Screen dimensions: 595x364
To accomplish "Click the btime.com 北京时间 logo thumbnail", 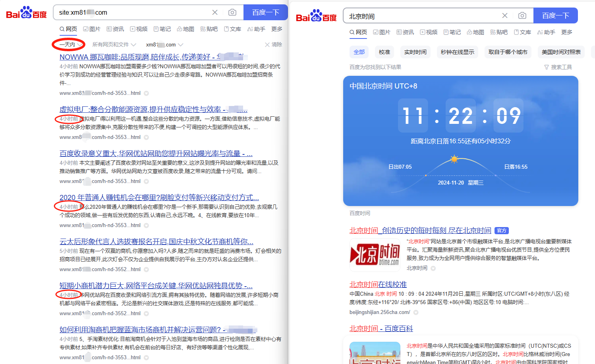I will pos(375,255).
